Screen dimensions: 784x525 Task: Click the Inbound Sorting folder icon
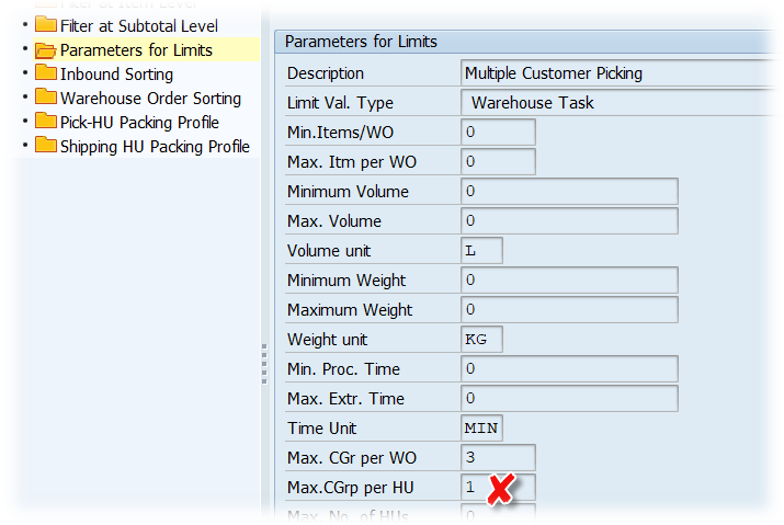pos(46,73)
